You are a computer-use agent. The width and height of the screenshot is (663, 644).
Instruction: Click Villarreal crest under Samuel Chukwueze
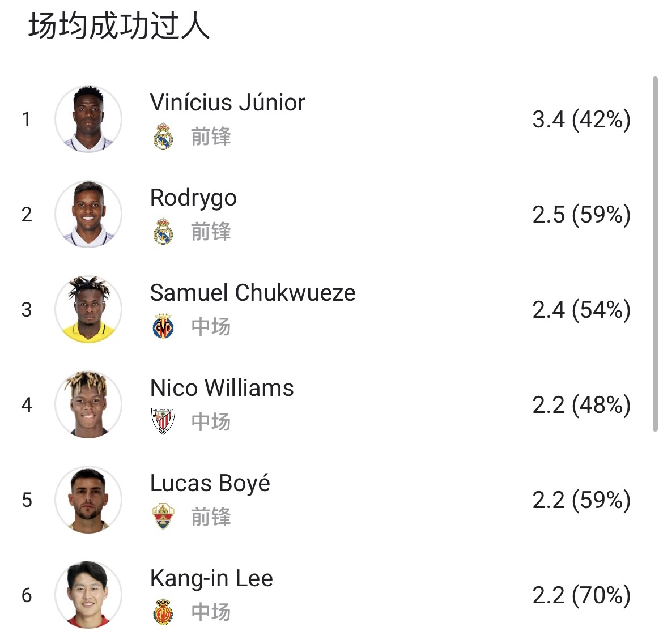pyautogui.click(x=163, y=327)
